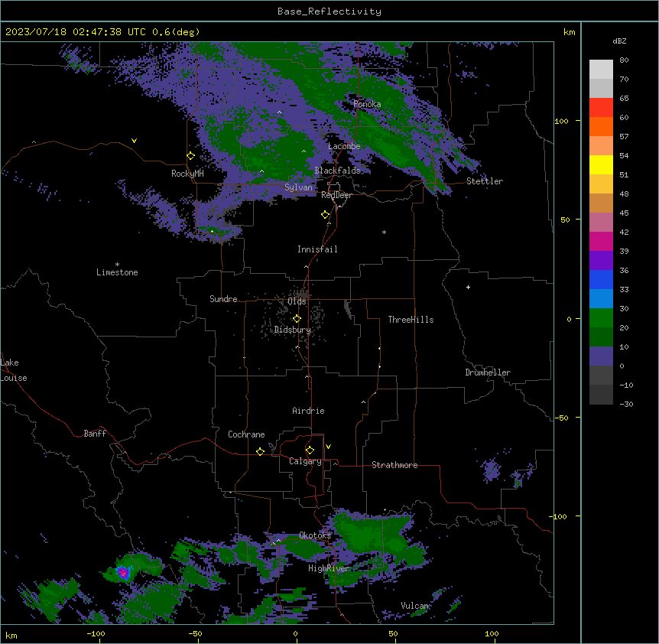Viewport: 659px width, 644px height.
Task: Click the Innisfail label
Action: (317, 249)
